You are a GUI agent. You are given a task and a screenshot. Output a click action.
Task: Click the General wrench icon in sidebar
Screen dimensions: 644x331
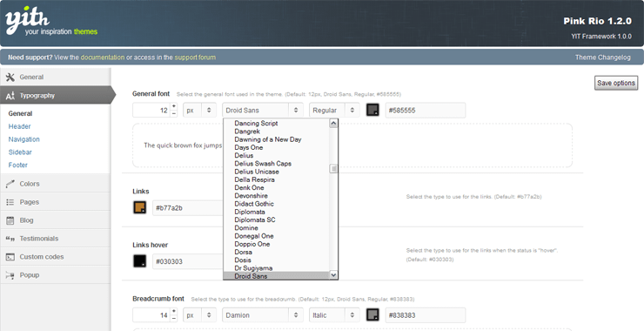10,77
